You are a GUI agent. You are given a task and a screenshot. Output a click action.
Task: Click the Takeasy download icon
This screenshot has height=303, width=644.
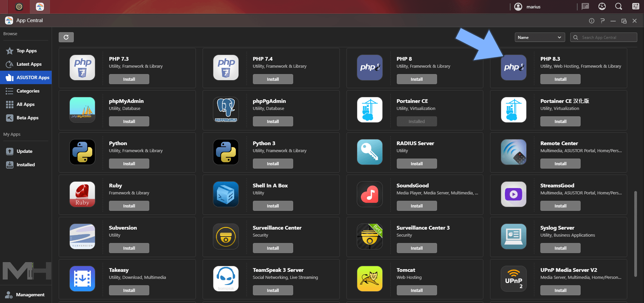click(82, 279)
